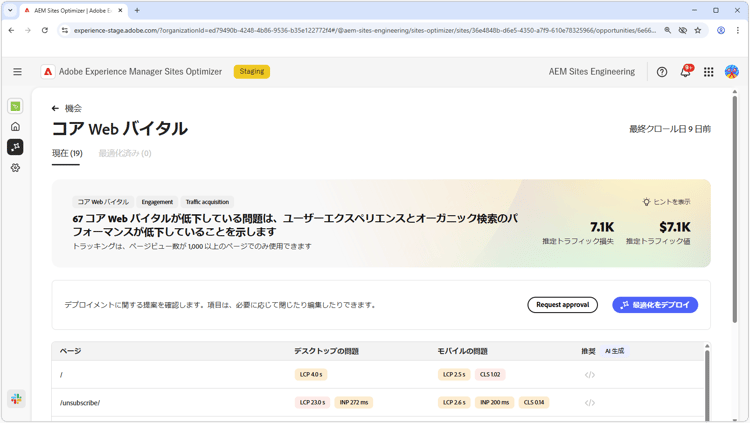
Task: Open the app switcher grid icon
Action: coord(709,72)
